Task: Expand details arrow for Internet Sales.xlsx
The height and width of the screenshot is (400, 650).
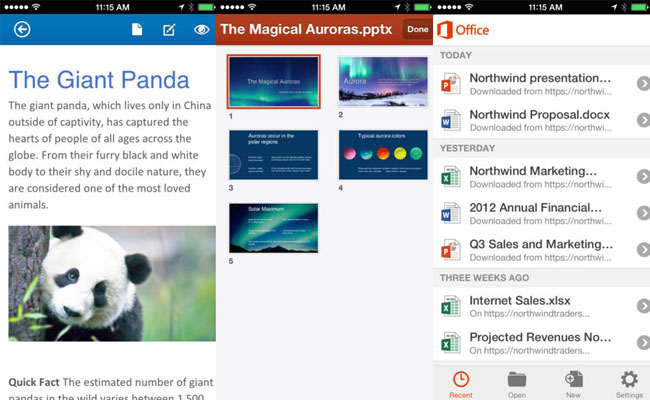Action: pyautogui.click(x=643, y=306)
